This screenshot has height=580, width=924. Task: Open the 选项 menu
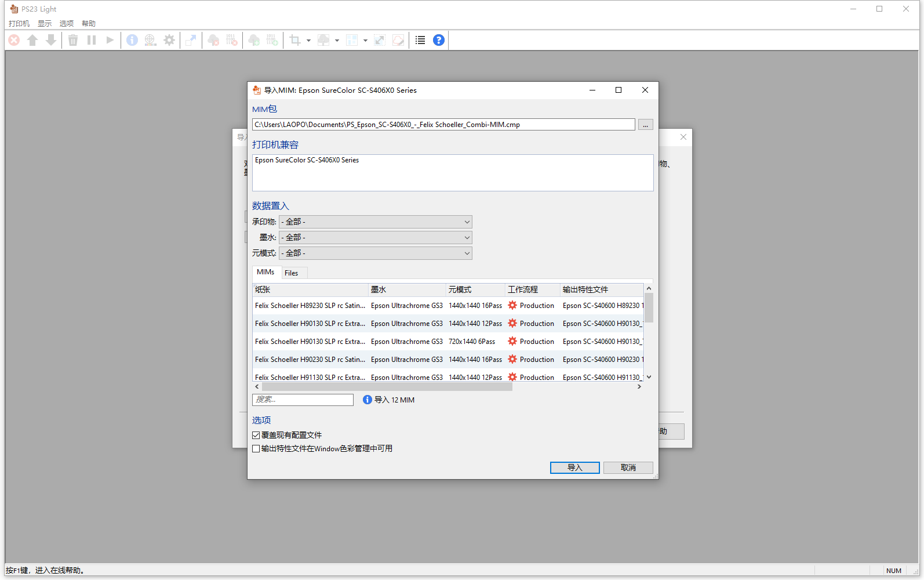(x=67, y=24)
